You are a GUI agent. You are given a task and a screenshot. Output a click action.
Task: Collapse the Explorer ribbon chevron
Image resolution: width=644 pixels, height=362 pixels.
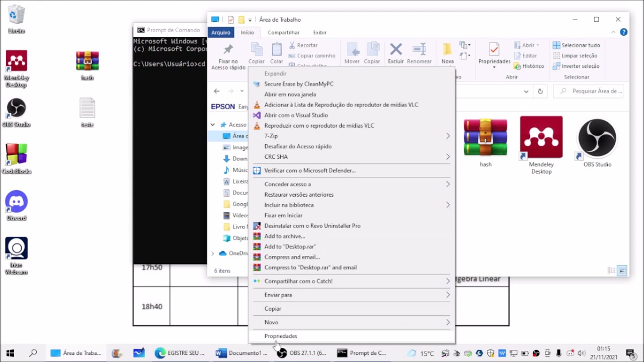click(x=613, y=32)
